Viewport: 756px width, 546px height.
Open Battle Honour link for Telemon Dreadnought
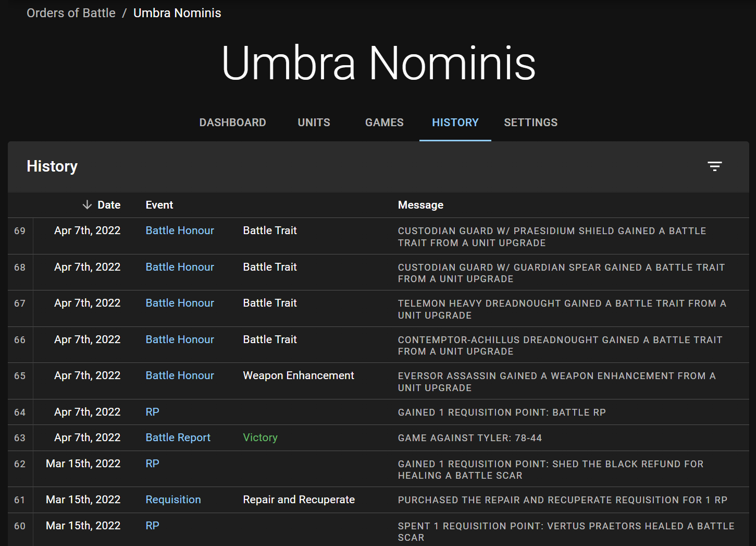point(180,303)
